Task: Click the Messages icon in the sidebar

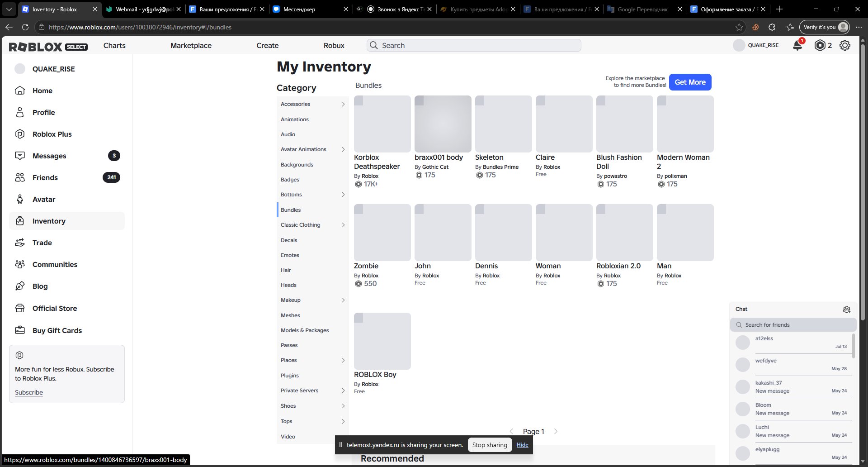Action: [20, 156]
